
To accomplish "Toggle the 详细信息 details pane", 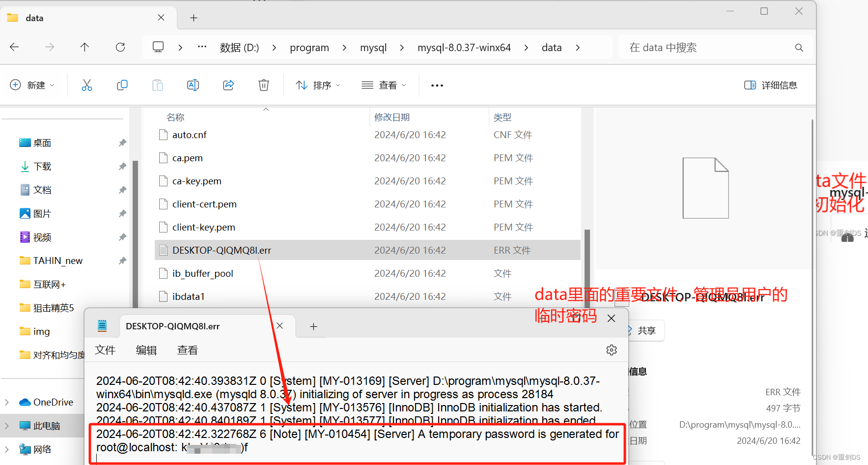I will click(771, 85).
